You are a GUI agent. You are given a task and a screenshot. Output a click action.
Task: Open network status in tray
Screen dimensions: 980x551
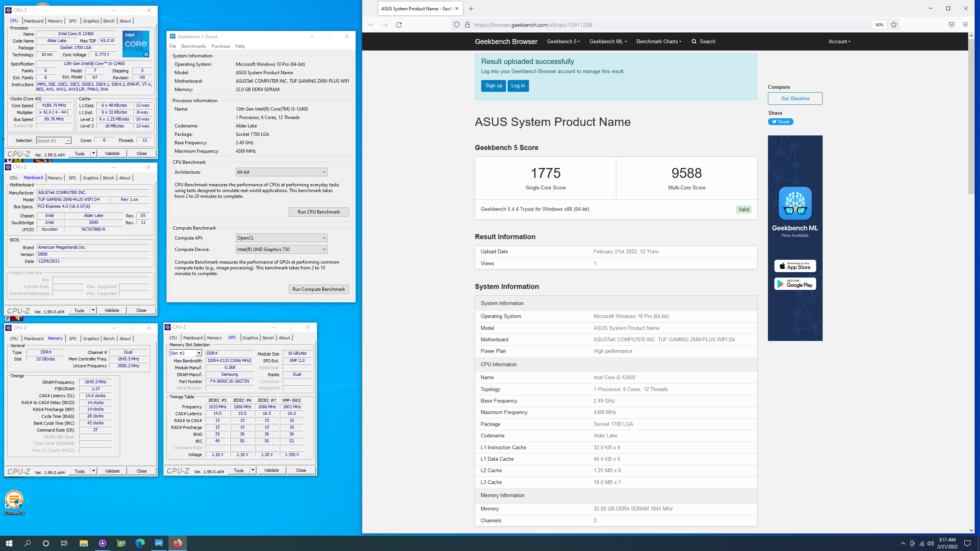(921, 543)
